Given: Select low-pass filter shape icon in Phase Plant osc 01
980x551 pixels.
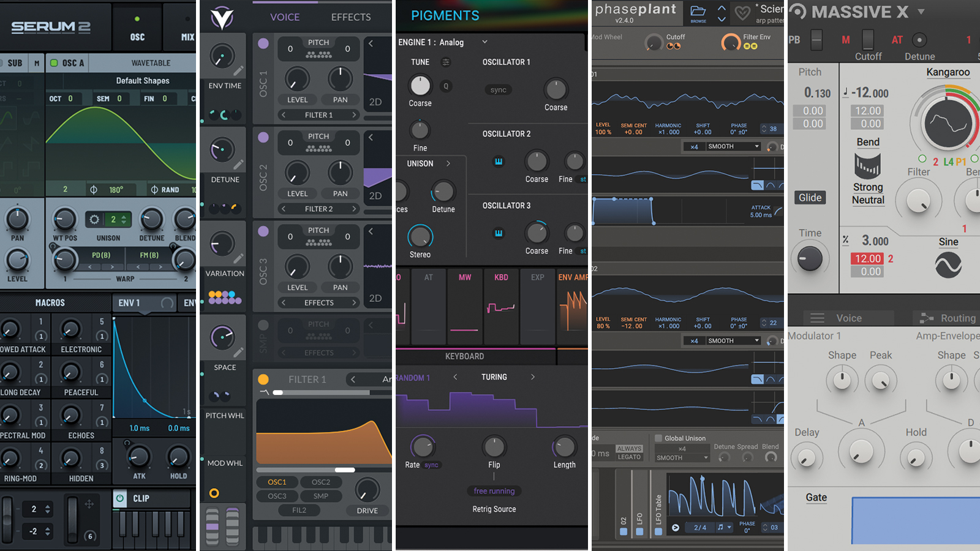Looking at the screenshot, I should click(x=758, y=185).
